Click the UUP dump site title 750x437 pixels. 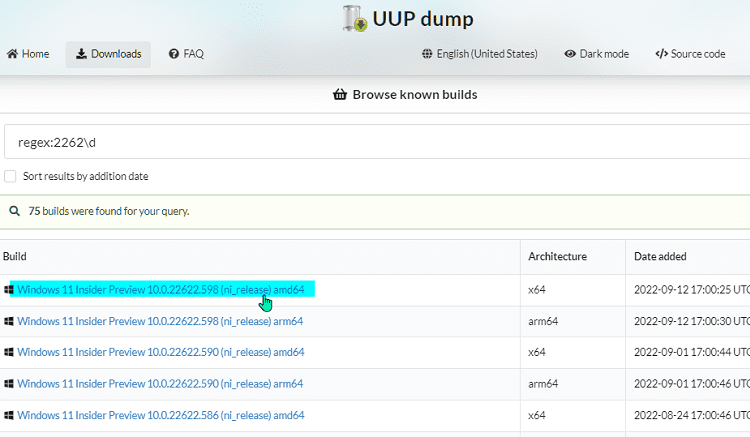[x=423, y=19]
